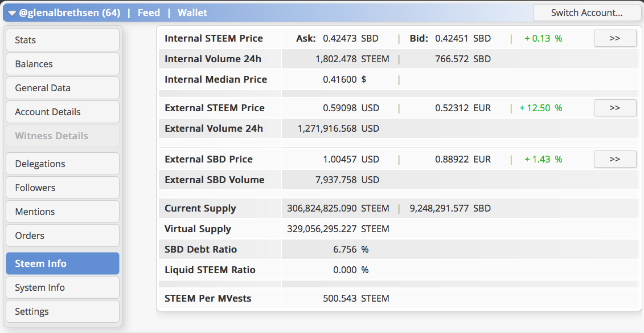Select the 329,056,295.227 STEEM virtual supply
The height and width of the screenshot is (333, 644).
pyautogui.click(x=338, y=229)
